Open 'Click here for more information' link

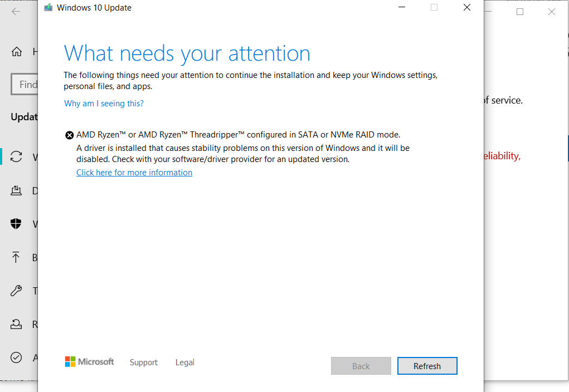click(x=134, y=172)
